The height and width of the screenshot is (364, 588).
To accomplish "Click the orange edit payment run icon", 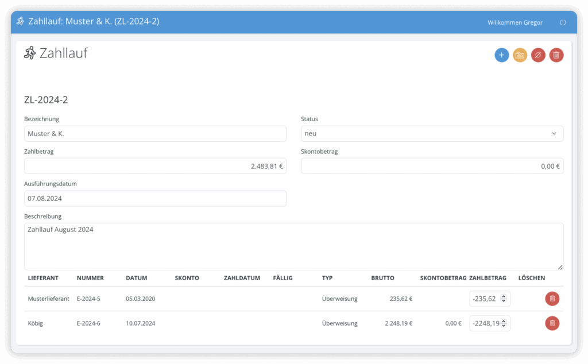I will [x=520, y=55].
